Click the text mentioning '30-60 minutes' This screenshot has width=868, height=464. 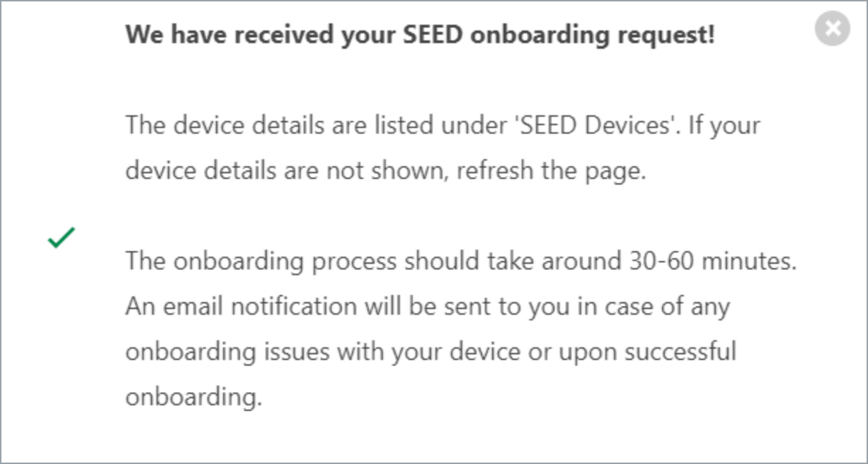coord(708,261)
